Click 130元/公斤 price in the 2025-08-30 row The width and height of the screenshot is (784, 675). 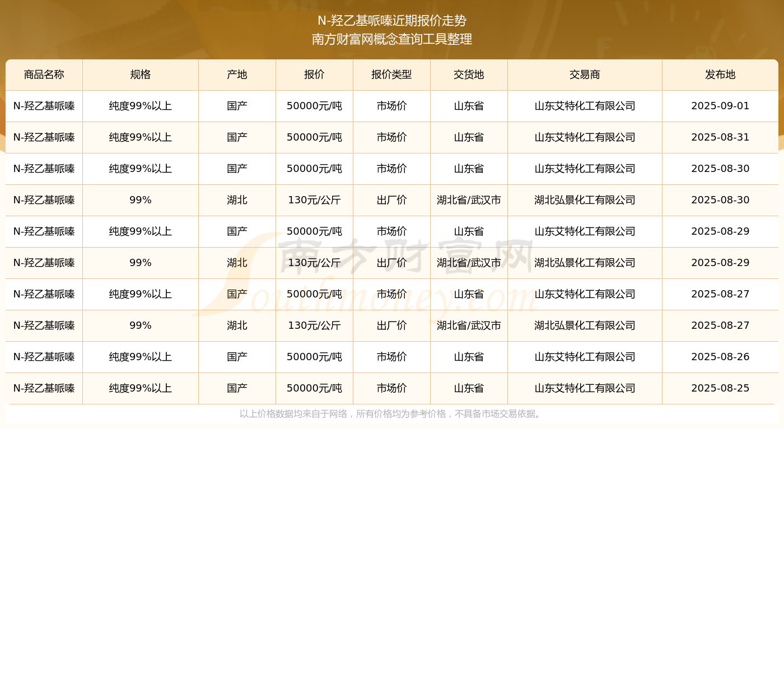pos(315,200)
